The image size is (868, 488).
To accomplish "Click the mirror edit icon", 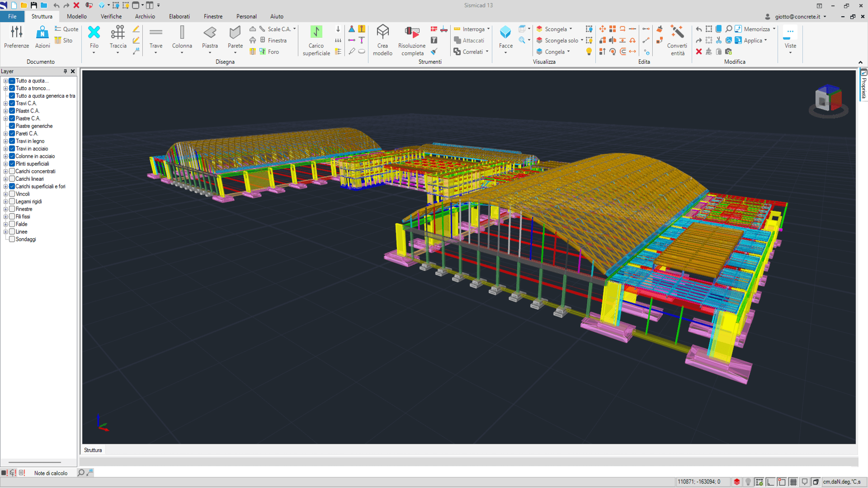I will [613, 40].
